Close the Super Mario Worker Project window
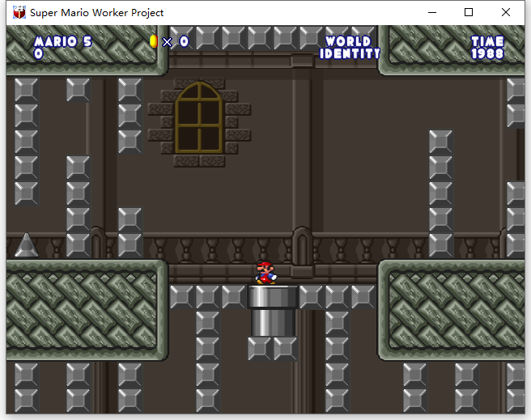This screenshot has width=531, height=420. (x=506, y=12)
